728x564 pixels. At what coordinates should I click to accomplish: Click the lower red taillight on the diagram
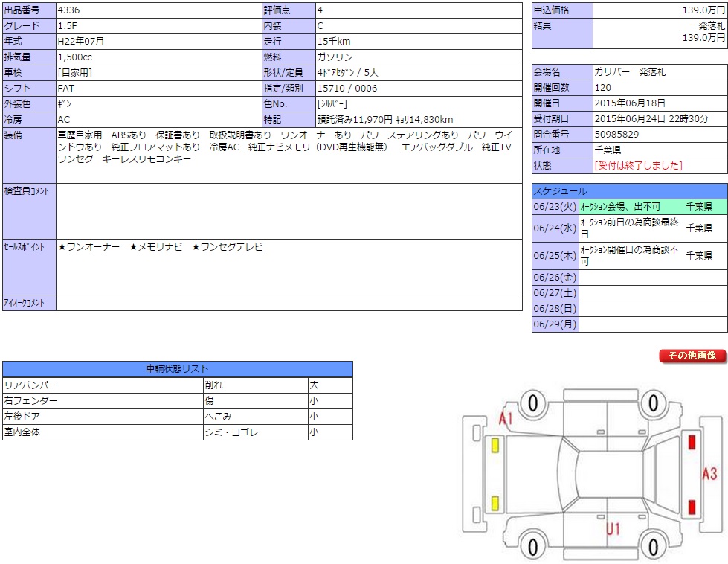coord(692,507)
